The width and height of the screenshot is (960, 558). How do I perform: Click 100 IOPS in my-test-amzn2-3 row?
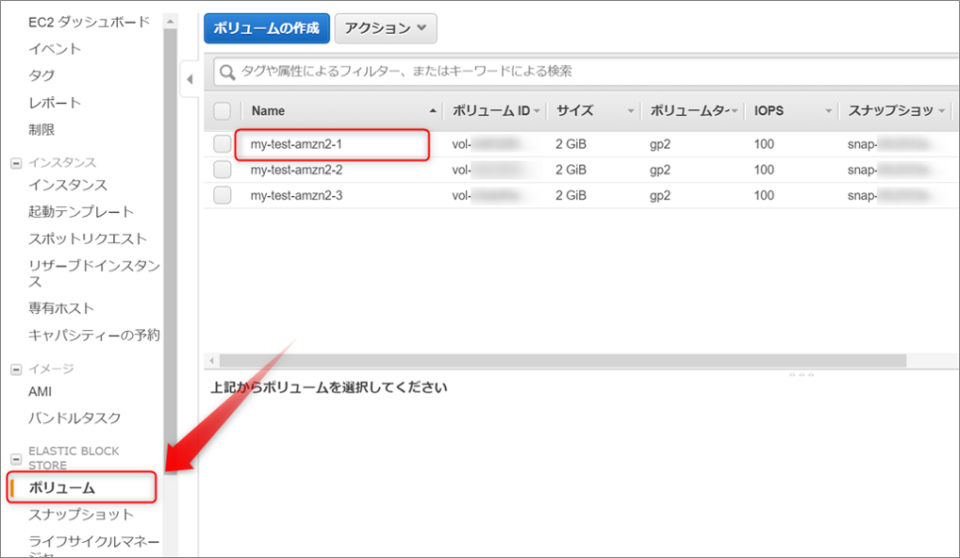click(x=764, y=196)
